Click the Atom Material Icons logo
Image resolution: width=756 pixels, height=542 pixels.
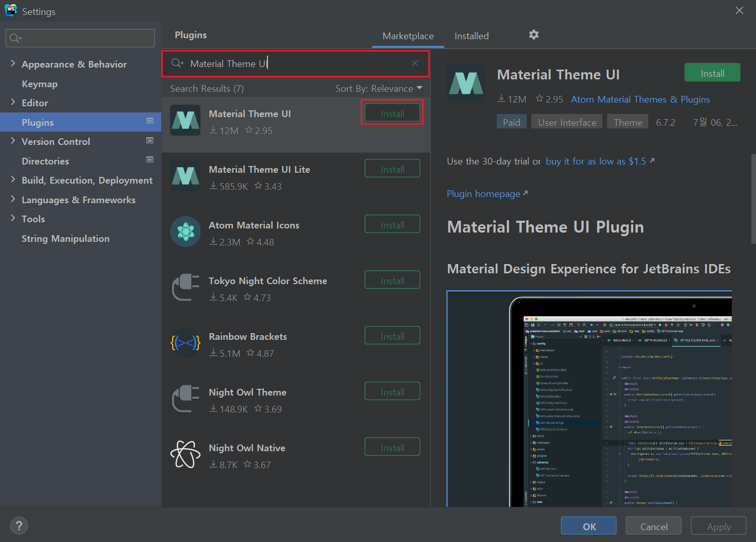(186, 232)
